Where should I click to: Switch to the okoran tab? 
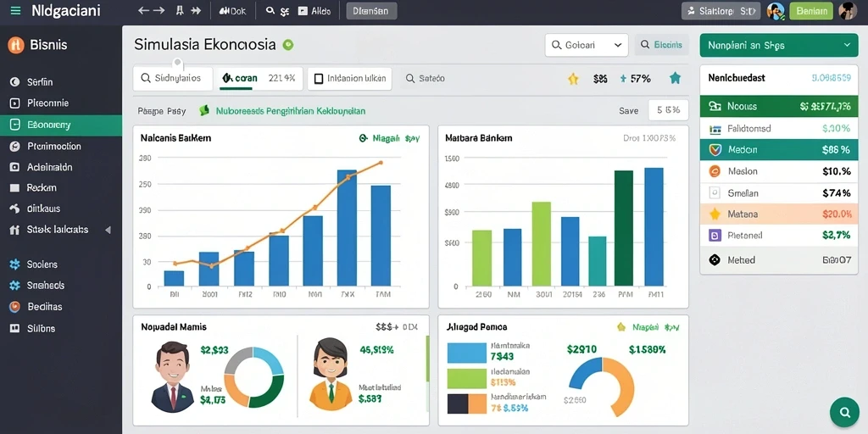point(260,79)
